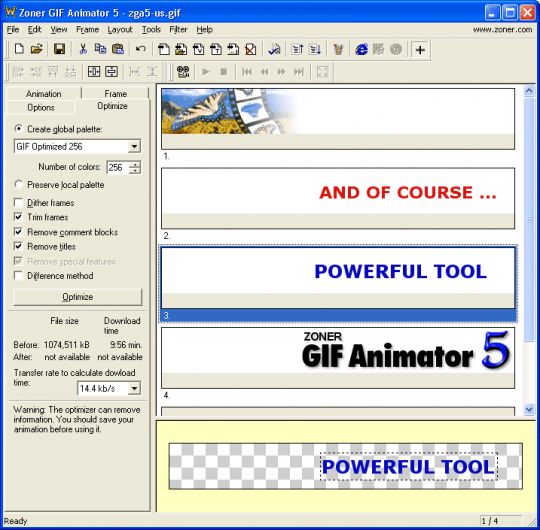
Task: Stop the animation playback
Action: coord(224,72)
